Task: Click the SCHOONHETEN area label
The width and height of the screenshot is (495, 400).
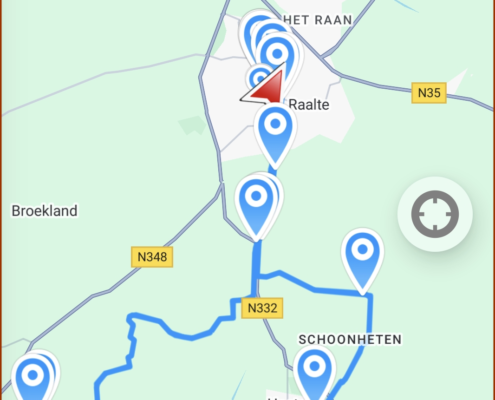Action: 350,340
